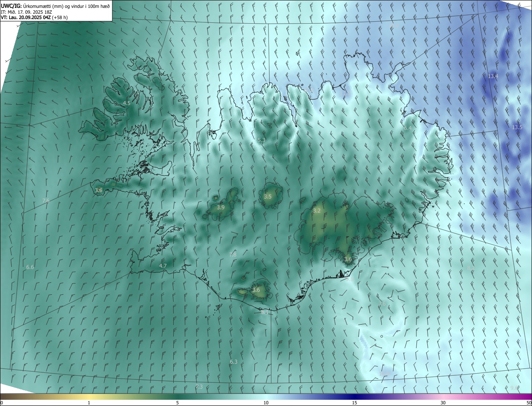Viewport: 532px width, 406px height.
Task: Click the valid time line 'VT: Lau. 20.09.2025 04Z (+58 h)'
Action: (x=34, y=17)
